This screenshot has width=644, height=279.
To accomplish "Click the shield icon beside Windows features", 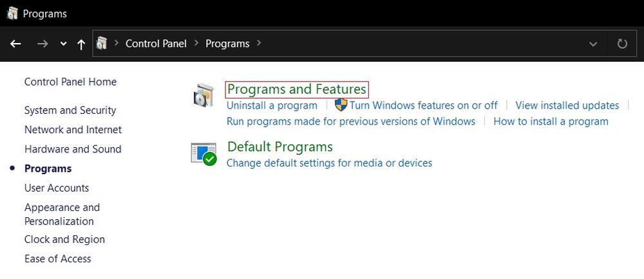I will [x=341, y=105].
